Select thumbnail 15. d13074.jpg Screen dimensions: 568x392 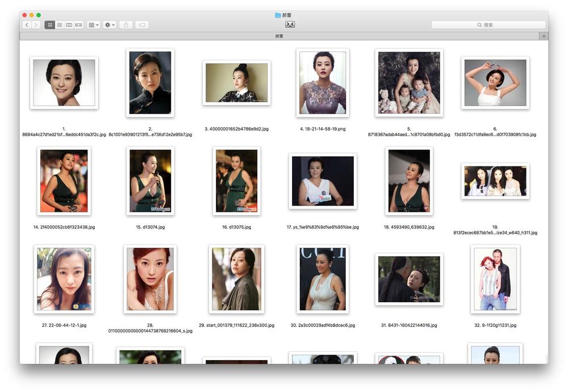(x=151, y=181)
